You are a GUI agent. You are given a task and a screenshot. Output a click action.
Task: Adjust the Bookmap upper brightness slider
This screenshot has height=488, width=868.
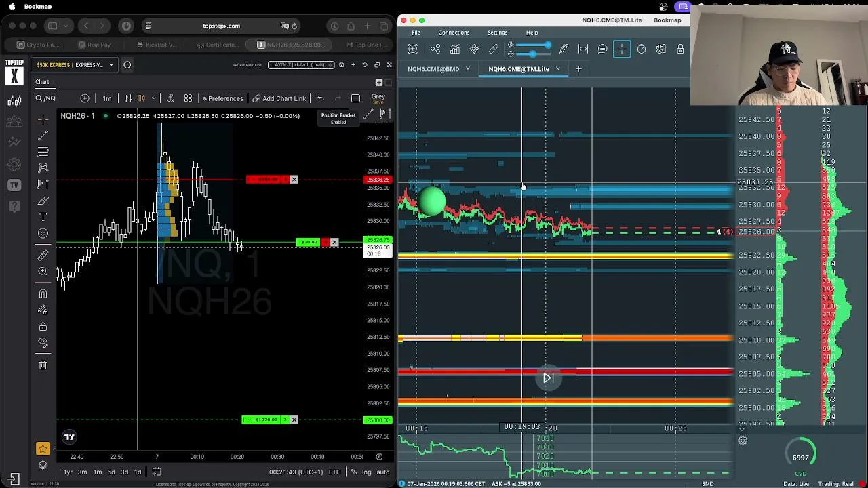pos(534,45)
